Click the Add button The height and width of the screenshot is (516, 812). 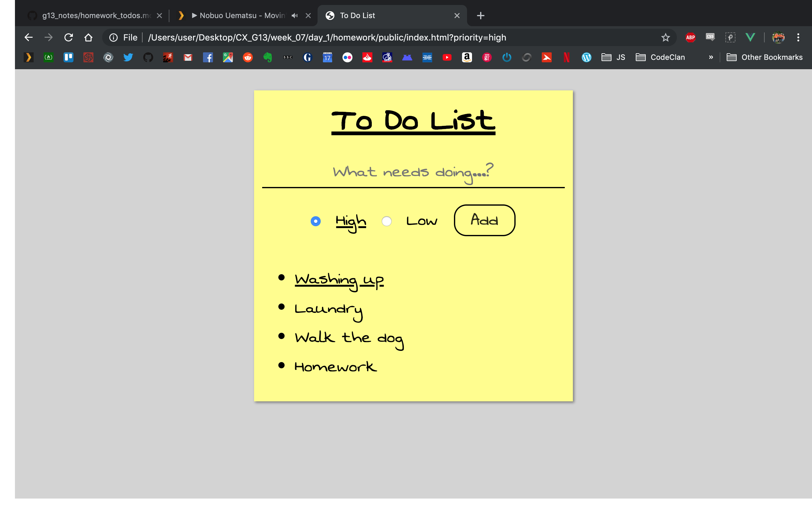tap(484, 220)
